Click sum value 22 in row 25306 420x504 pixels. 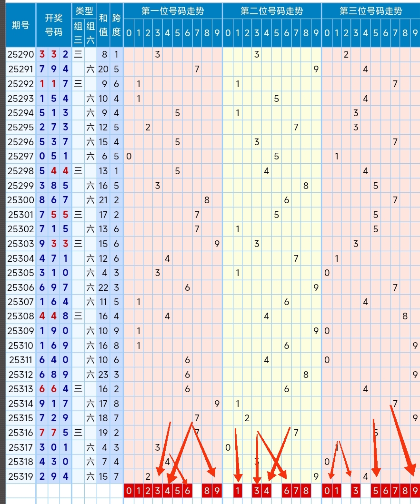coord(103,287)
